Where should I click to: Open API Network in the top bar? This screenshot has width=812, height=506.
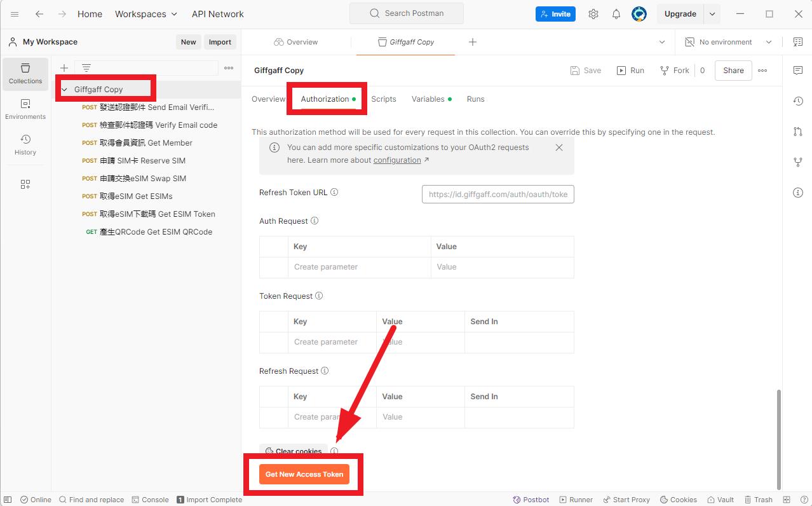[218, 14]
